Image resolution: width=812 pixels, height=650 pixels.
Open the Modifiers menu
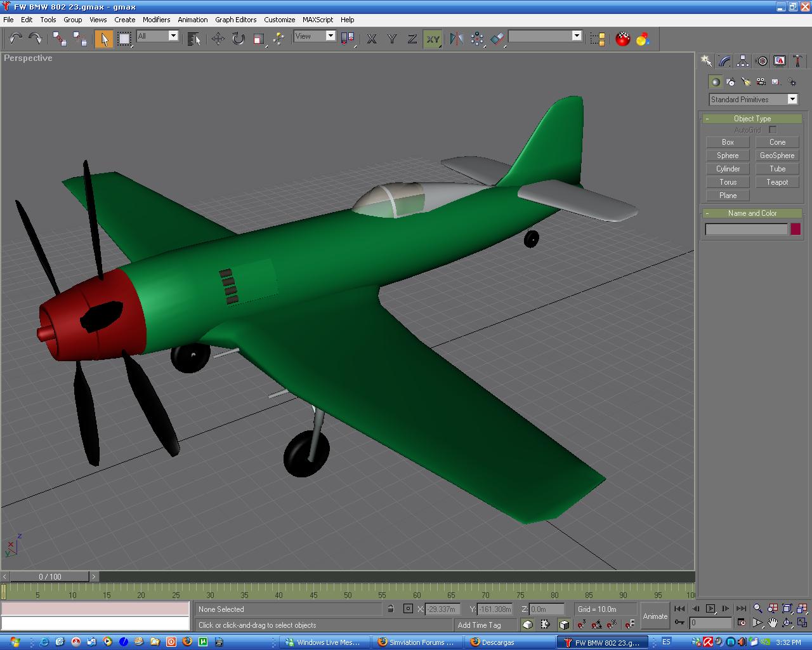point(156,20)
